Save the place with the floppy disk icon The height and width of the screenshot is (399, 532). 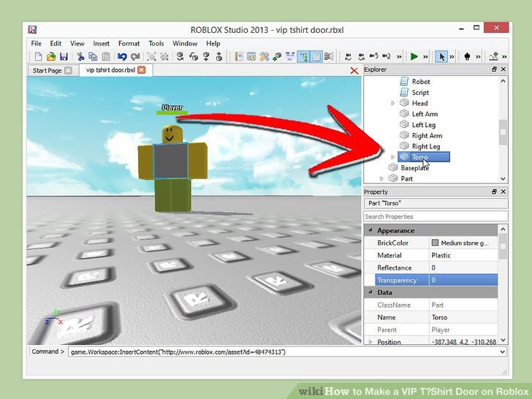pos(64,56)
